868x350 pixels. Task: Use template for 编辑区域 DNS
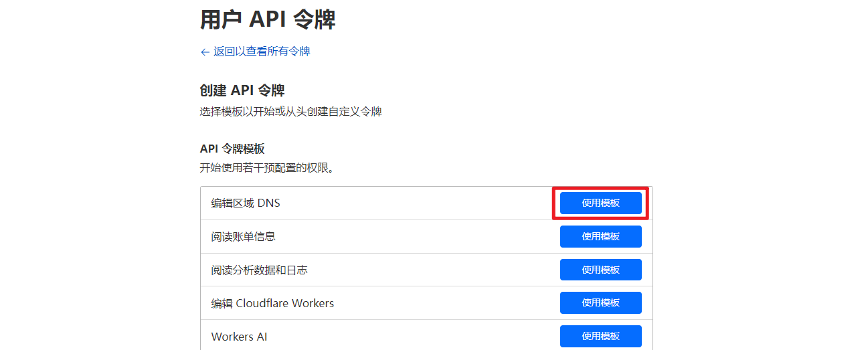pyautogui.click(x=600, y=203)
